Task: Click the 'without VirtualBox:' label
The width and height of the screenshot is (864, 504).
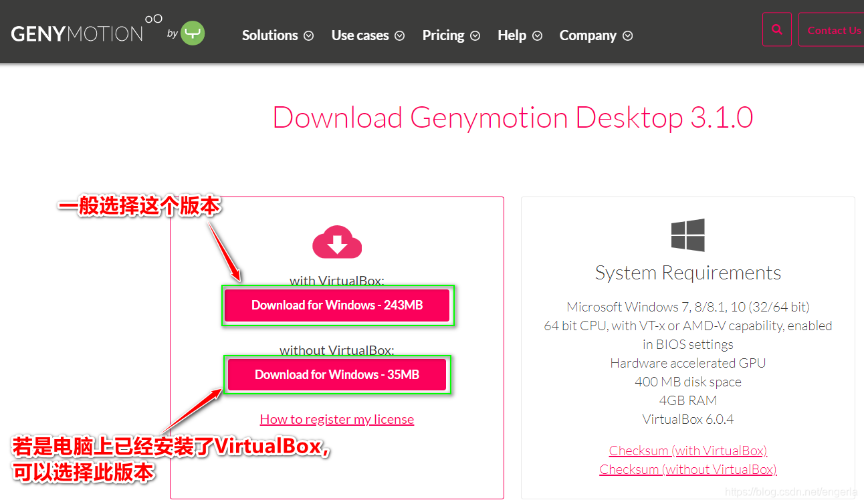Action: click(x=337, y=350)
